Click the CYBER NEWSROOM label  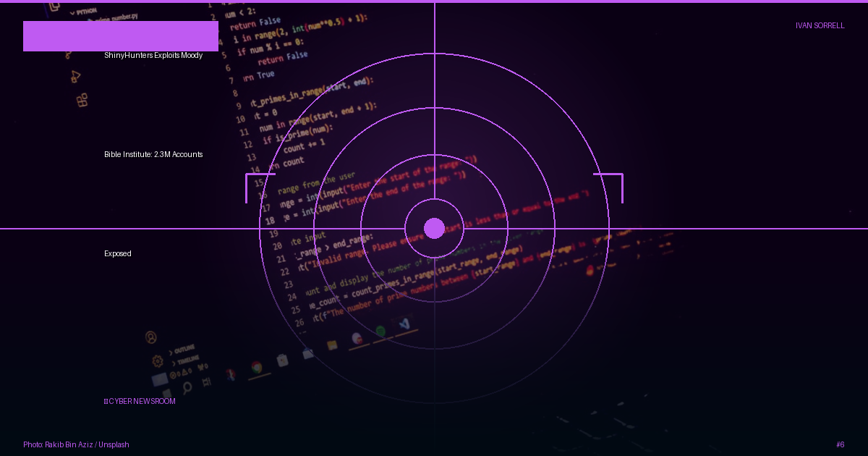pos(140,401)
